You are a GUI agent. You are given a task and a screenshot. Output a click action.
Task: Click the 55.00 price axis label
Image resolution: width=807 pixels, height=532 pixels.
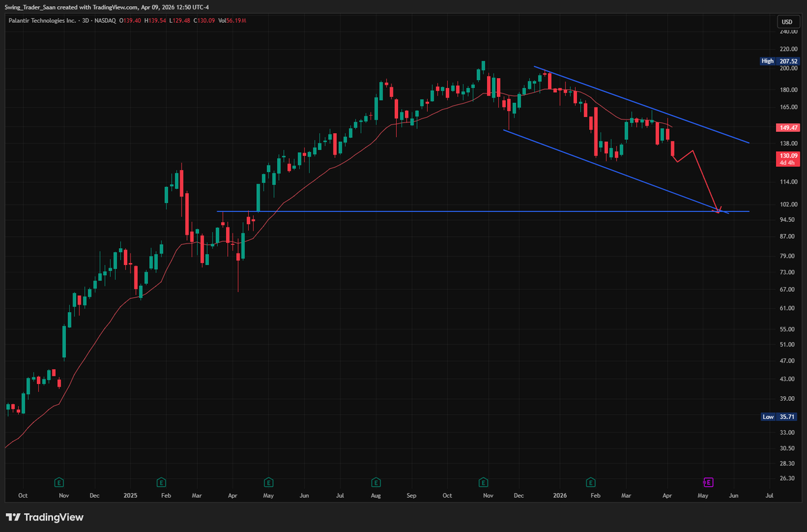[x=788, y=330]
